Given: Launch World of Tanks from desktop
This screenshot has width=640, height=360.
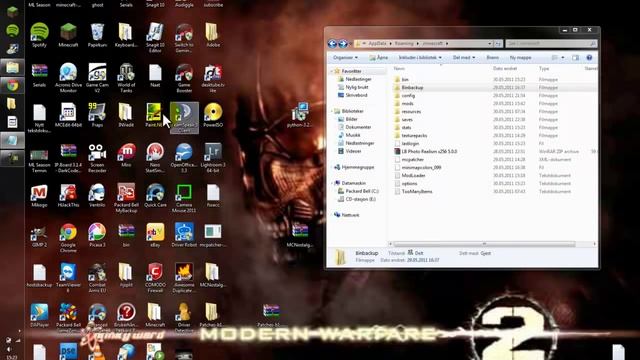Looking at the screenshot, I should tap(126, 78).
